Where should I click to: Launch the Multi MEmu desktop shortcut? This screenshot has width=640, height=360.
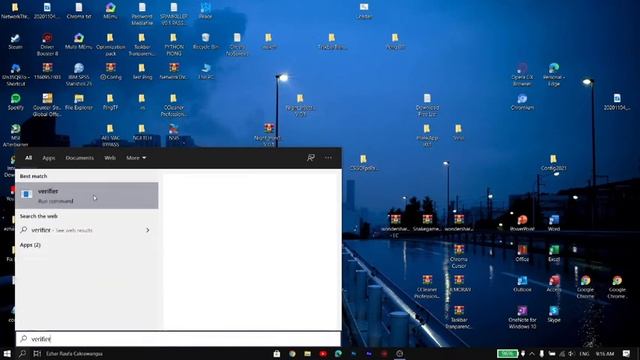[79, 42]
